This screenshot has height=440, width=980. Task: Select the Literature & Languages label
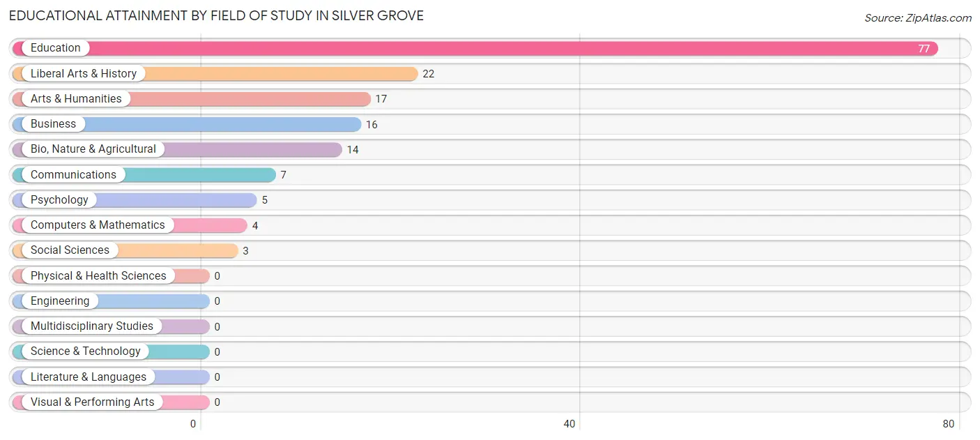coord(89,377)
